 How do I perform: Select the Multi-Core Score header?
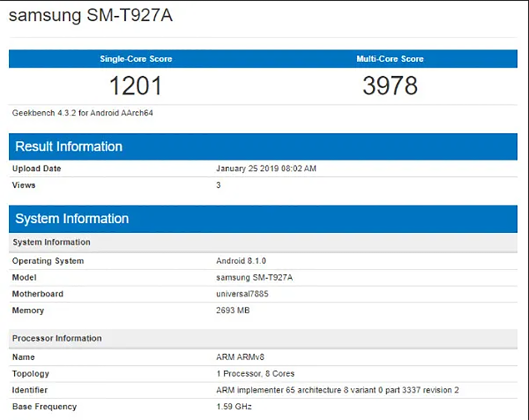coord(390,58)
